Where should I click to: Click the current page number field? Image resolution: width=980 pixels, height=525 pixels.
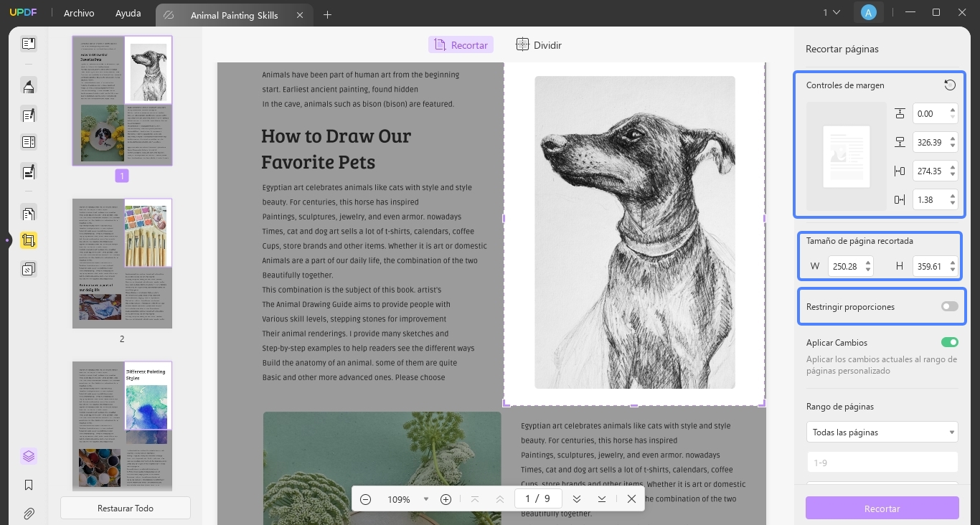(537, 499)
